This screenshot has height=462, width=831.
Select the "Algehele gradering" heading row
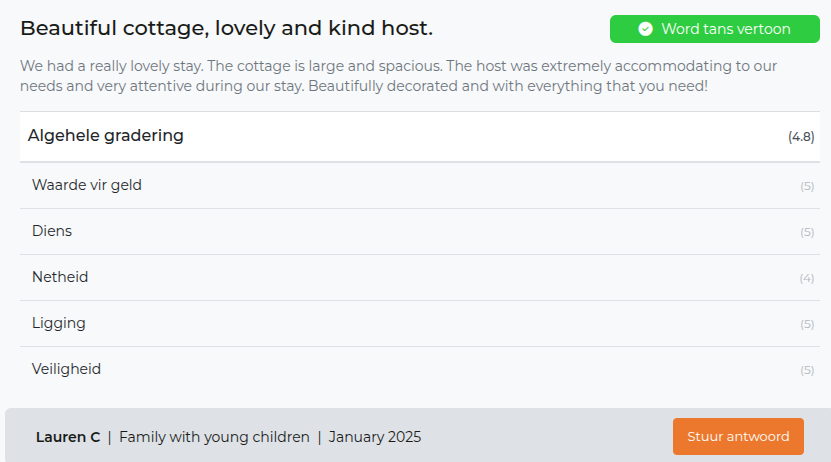pos(106,136)
